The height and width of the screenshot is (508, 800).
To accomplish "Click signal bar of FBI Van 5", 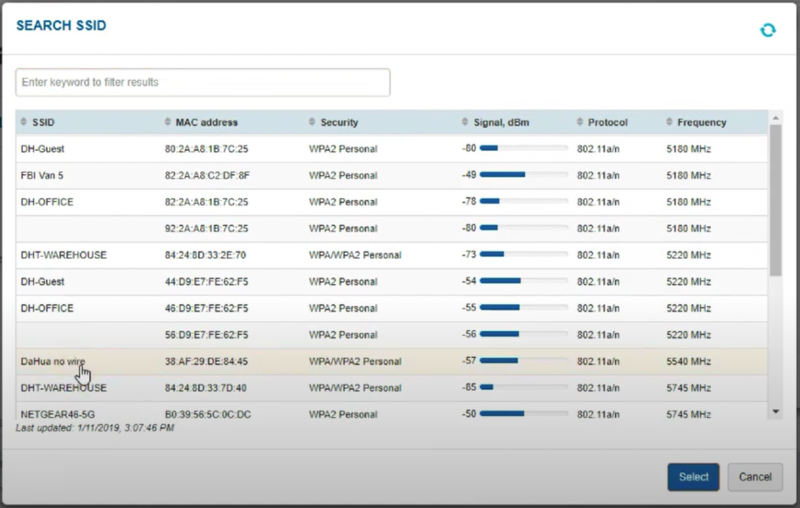I will coord(523,174).
